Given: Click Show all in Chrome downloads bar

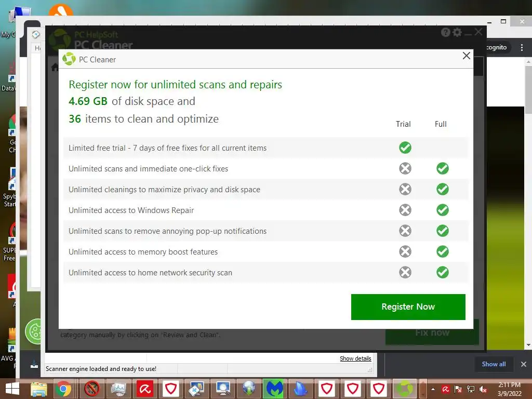Looking at the screenshot, I should 494,364.
